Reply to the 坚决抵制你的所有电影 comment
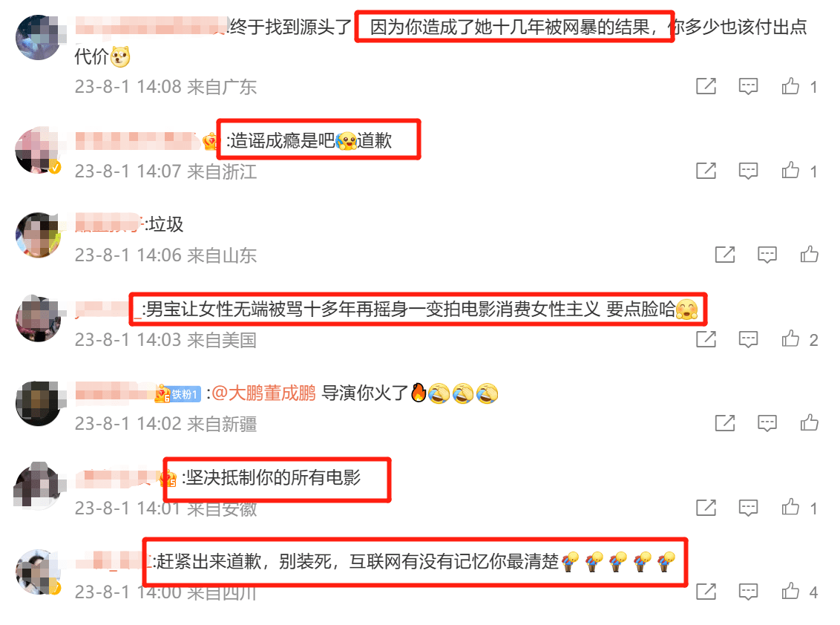Image resolution: width=840 pixels, height=625 pixels. coord(748,507)
